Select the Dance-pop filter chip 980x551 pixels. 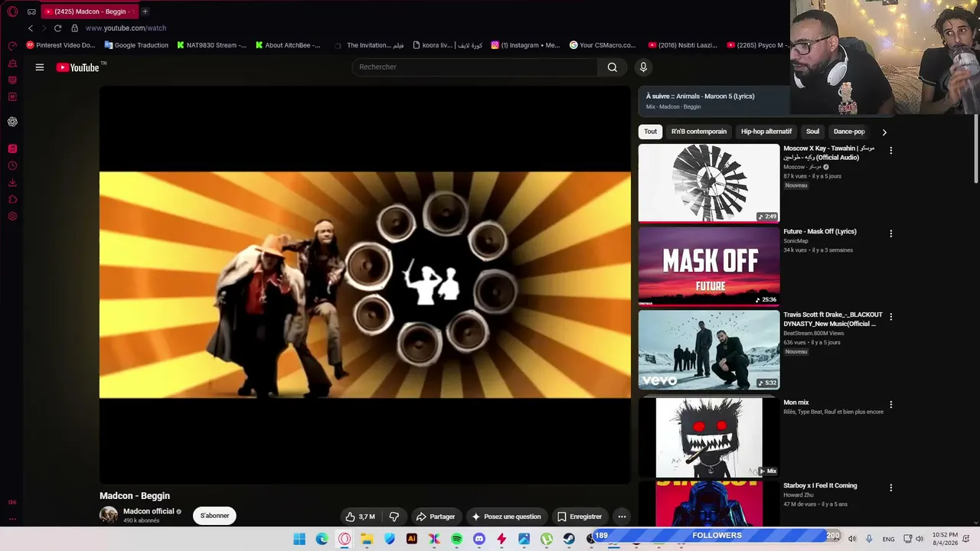click(849, 132)
